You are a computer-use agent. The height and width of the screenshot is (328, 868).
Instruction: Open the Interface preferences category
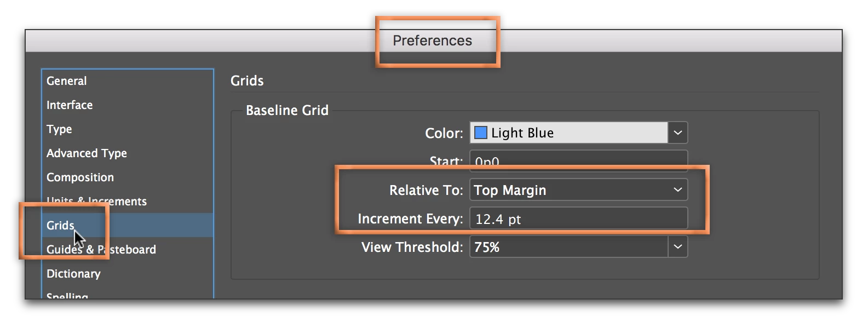coord(70,105)
